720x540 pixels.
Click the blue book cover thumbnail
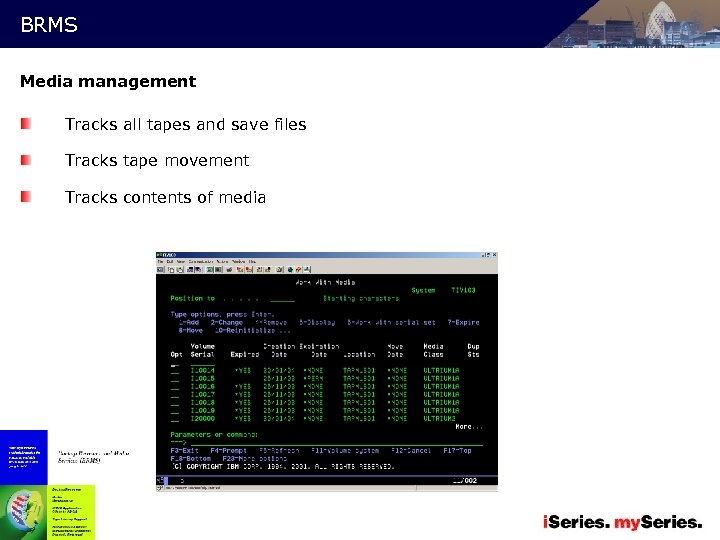24,457
